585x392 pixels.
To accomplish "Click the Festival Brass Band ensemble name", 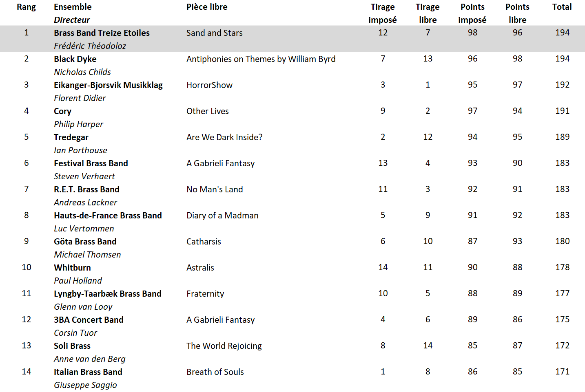I will click(x=91, y=163).
